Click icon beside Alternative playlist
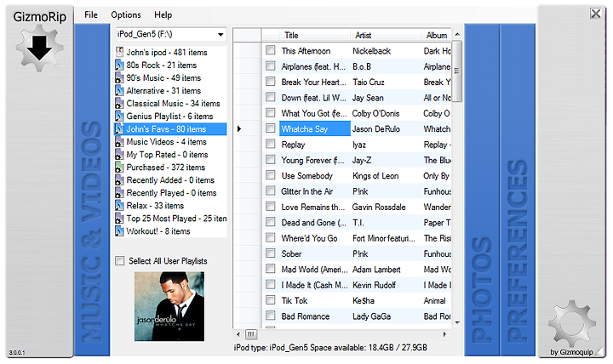The image size is (613, 364). (120, 90)
